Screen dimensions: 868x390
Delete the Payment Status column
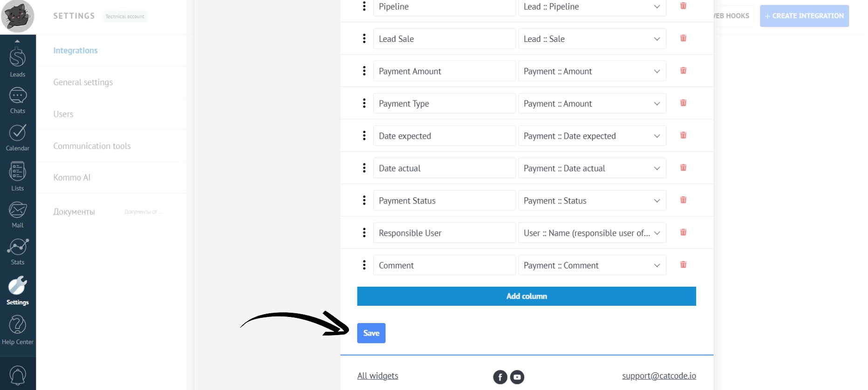(683, 200)
